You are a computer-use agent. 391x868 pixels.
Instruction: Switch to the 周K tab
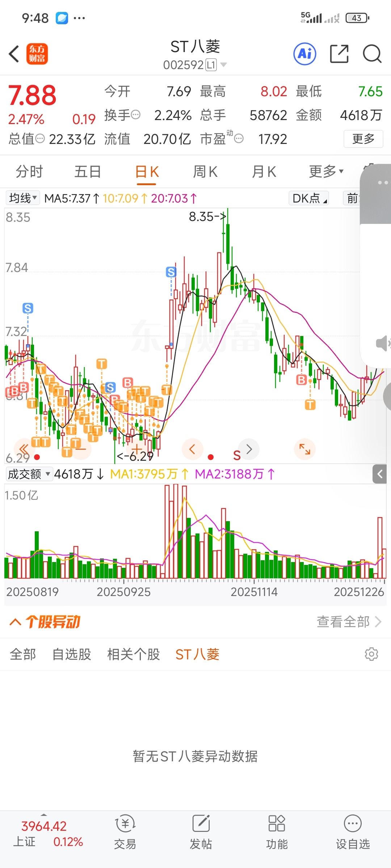(205, 171)
